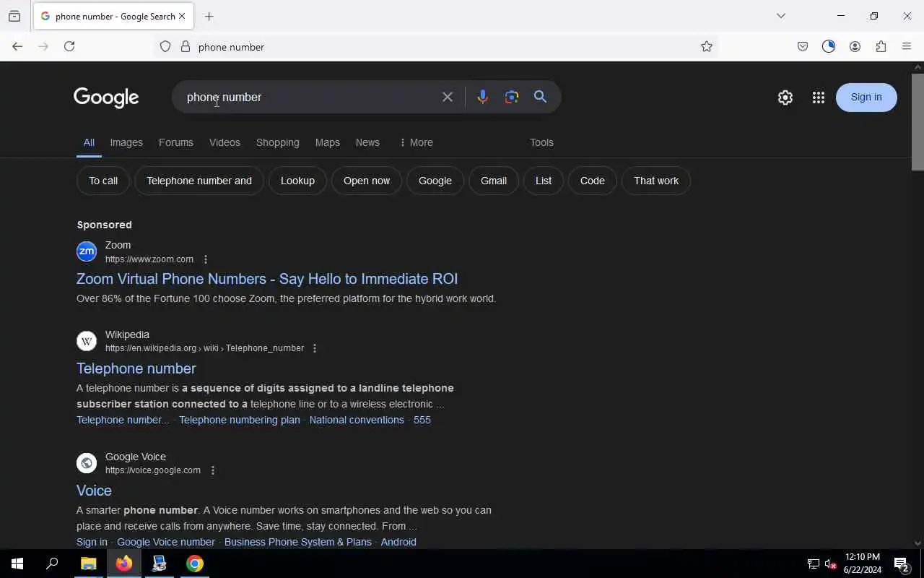
Task: Select the List suggestion chip
Action: coord(544,181)
